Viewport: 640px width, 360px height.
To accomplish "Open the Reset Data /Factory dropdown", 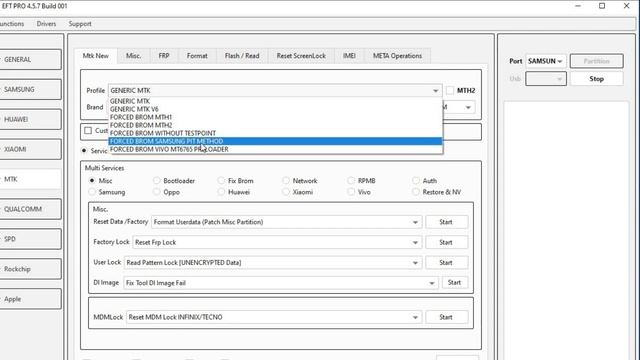I will pos(286,222).
